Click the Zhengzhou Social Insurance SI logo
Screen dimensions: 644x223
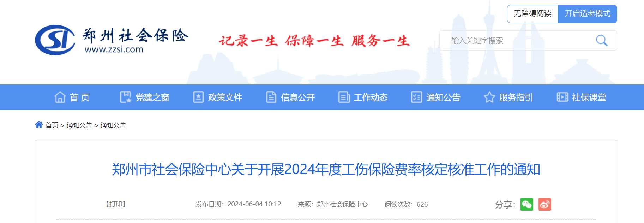(55, 40)
